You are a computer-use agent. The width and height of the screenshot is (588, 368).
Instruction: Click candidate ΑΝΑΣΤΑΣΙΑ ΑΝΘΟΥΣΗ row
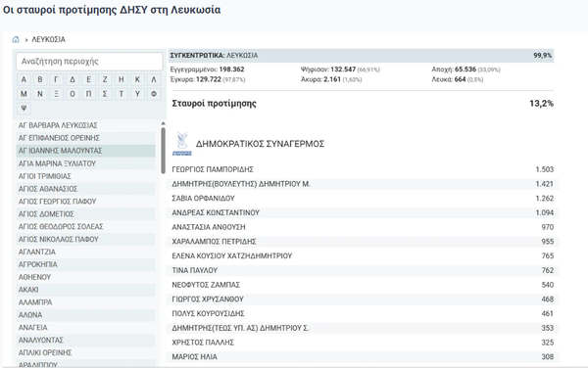tap(363, 227)
